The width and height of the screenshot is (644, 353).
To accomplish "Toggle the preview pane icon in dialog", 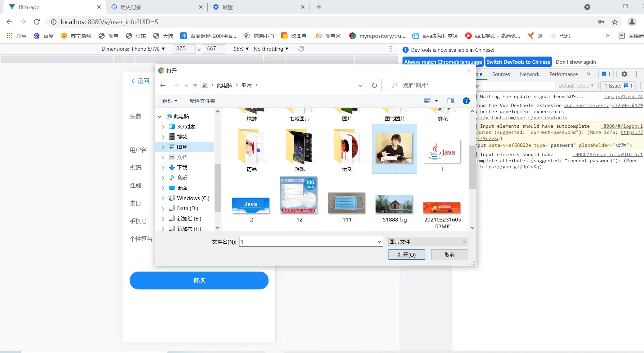I will (451, 101).
